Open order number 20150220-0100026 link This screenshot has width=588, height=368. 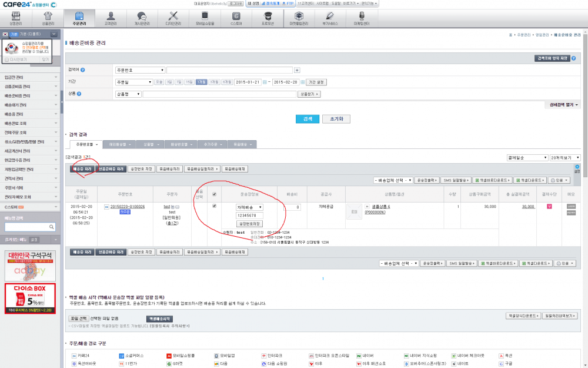coord(128,207)
